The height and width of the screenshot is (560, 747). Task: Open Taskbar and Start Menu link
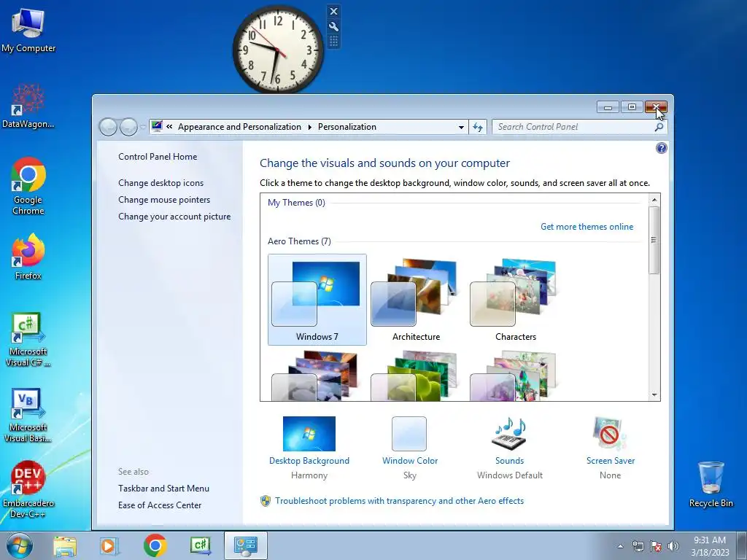click(x=164, y=489)
